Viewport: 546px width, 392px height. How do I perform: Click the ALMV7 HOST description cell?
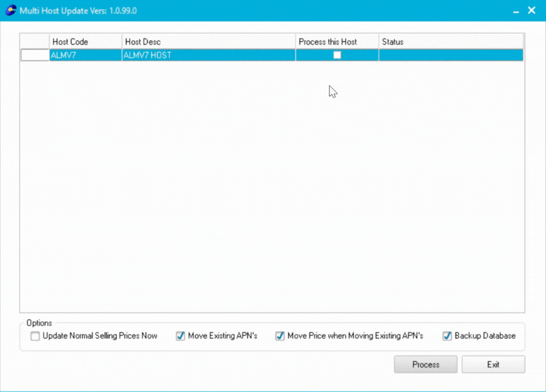tap(208, 55)
